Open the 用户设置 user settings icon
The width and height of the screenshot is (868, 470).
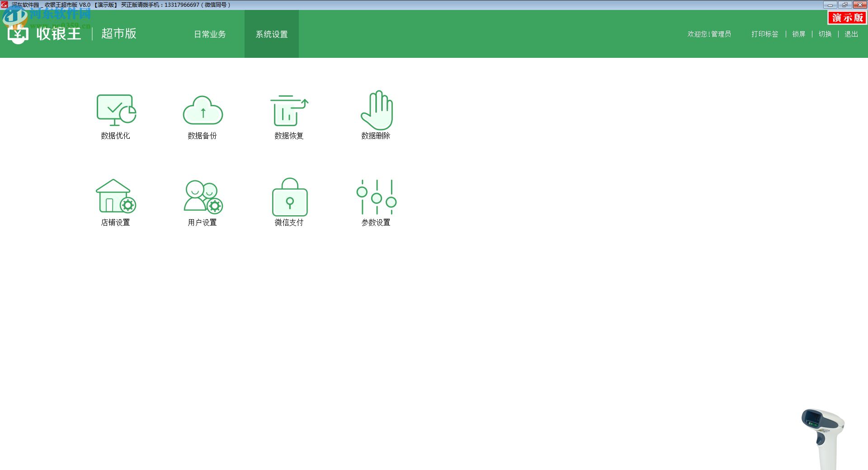pyautogui.click(x=203, y=197)
